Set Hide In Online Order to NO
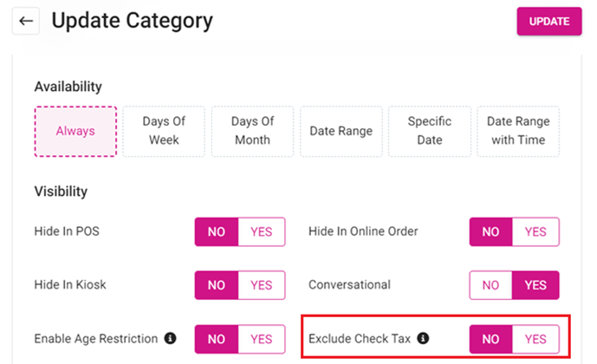 491,231
